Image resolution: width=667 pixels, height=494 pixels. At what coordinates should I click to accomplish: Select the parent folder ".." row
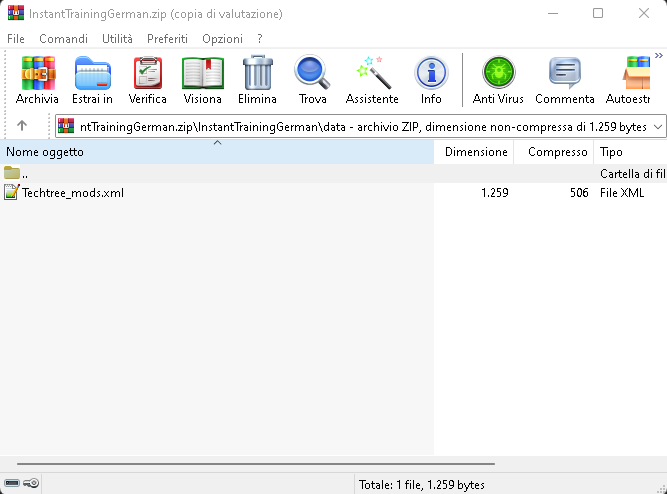coord(334,174)
